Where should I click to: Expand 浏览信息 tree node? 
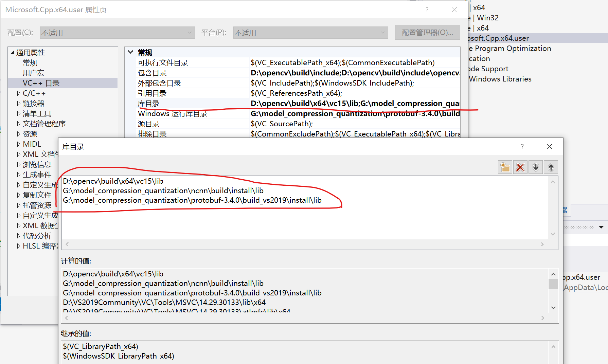click(x=19, y=164)
